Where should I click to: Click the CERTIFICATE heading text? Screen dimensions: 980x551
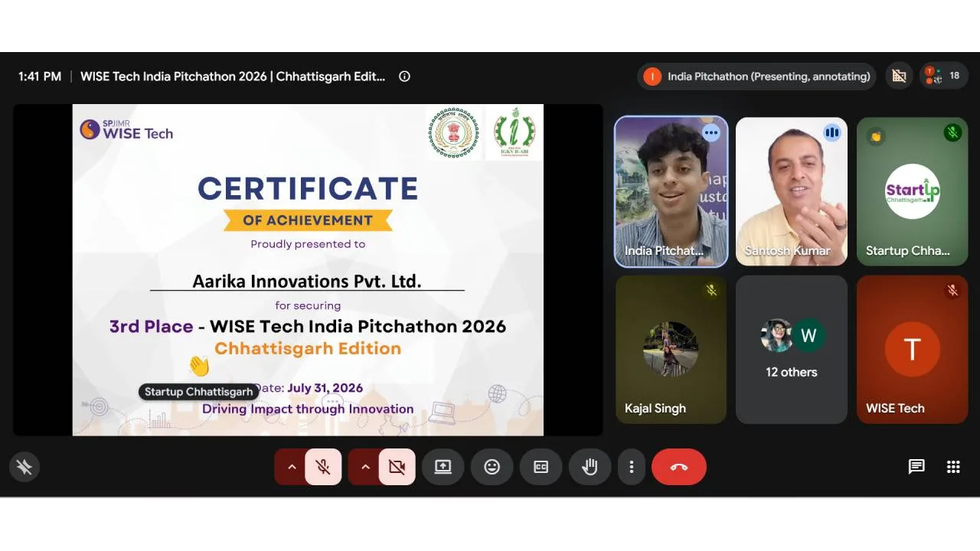coord(308,188)
